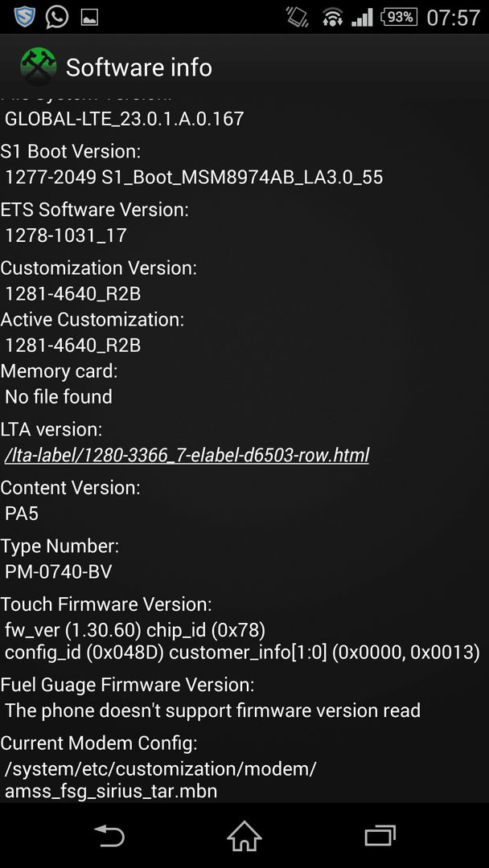Tap the GLOBAL-LTE_23.0.1.A.0.167 version text
The image size is (489, 868).
point(124,118)
